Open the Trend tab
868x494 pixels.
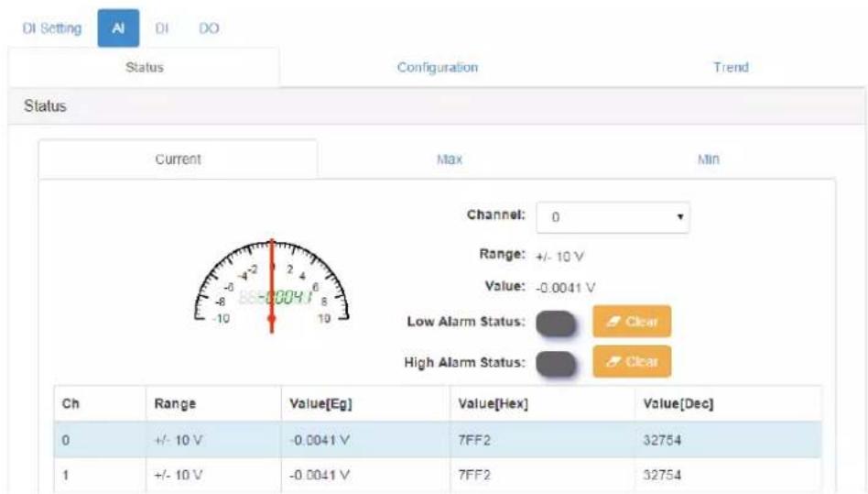click(731, 68)
